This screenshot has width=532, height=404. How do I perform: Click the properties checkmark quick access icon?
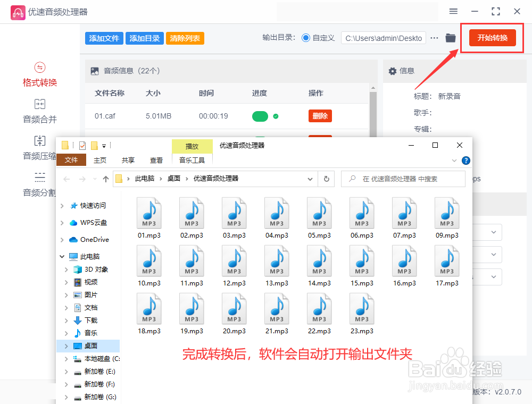tap(82, 146)
